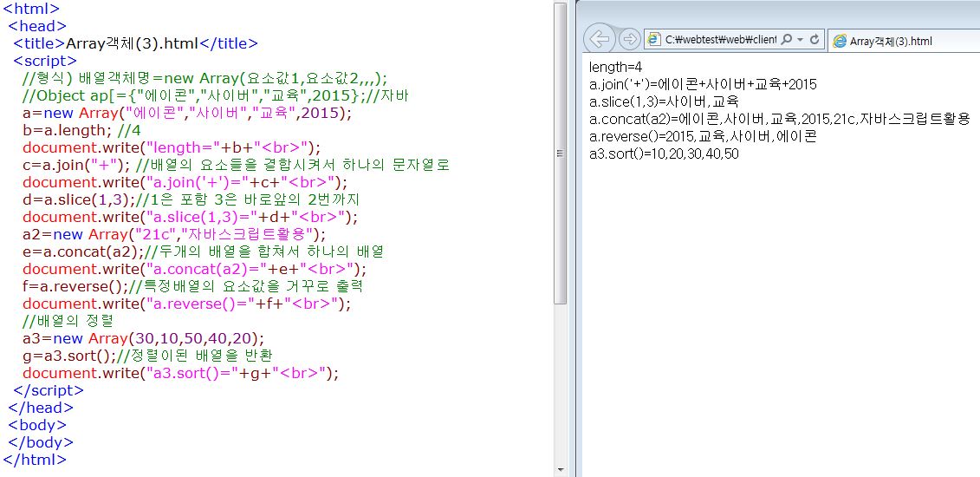Click the opening <script> tag line
The image size is (980, 477).
45,61
